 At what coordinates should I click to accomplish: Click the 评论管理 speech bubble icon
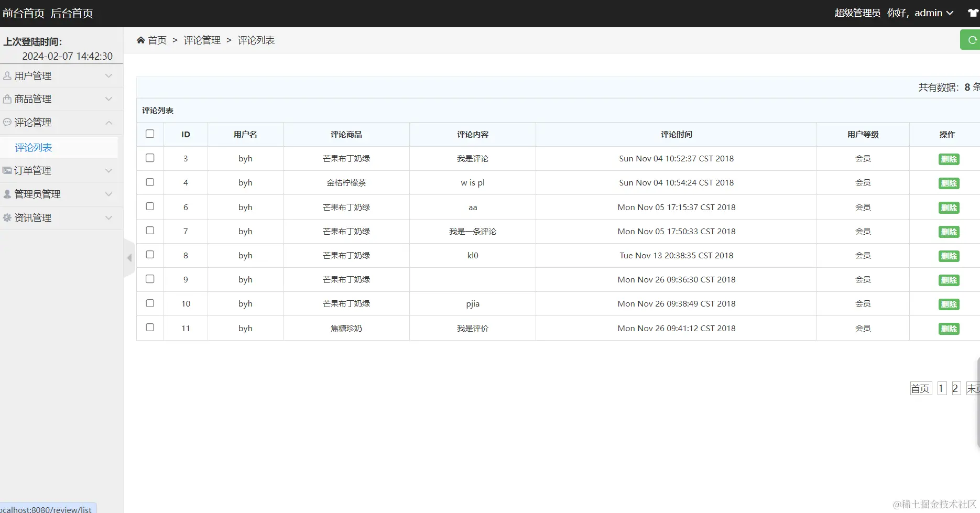(x=7, y=122)
